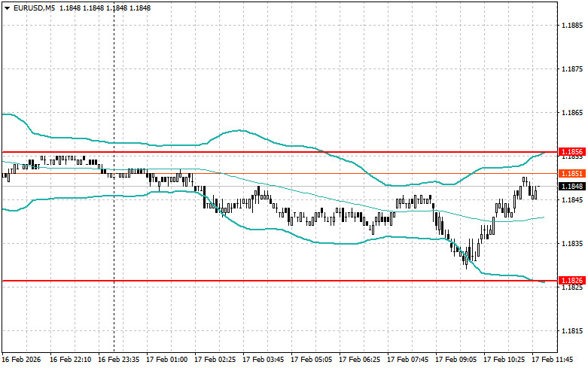The width and height of the screenshot is (588, 368).
Task: Click the 1.1845 price scale value
Action: coord(572,199)
